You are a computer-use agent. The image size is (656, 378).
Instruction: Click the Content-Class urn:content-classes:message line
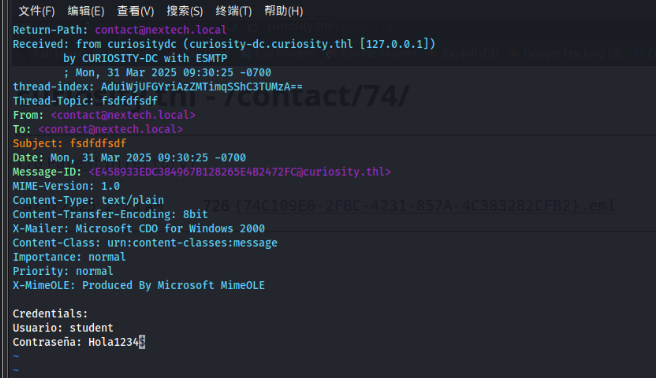point(145,243)
